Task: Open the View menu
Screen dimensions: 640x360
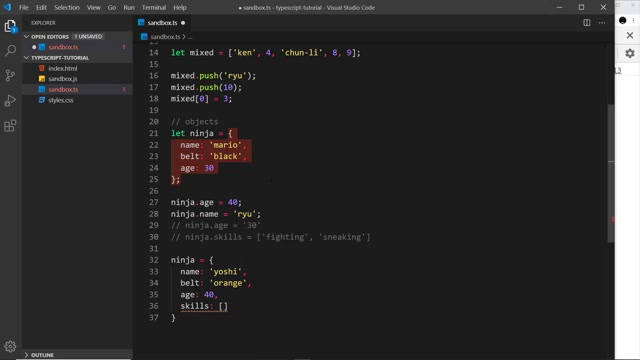Action: point(93,7)
